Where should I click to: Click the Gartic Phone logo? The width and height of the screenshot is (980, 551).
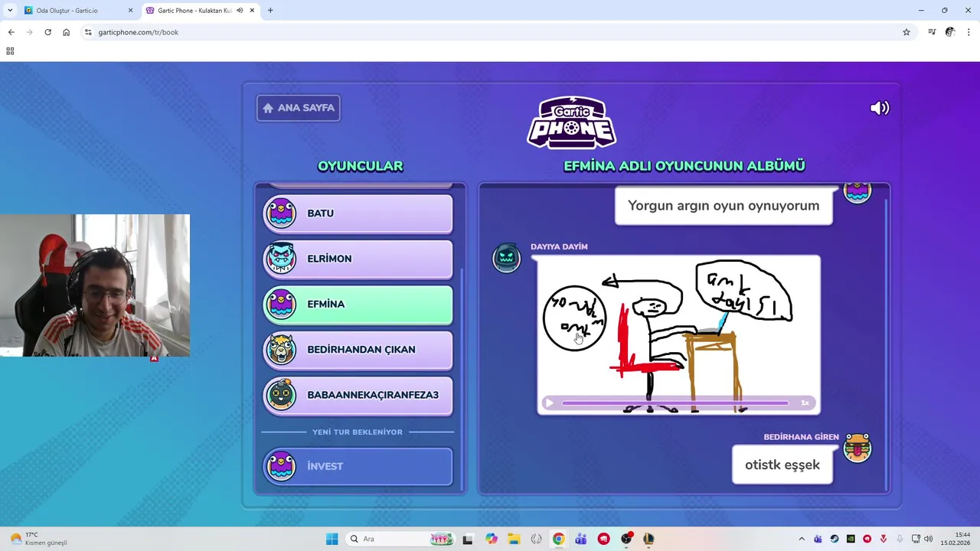click(x=572, y=122)
